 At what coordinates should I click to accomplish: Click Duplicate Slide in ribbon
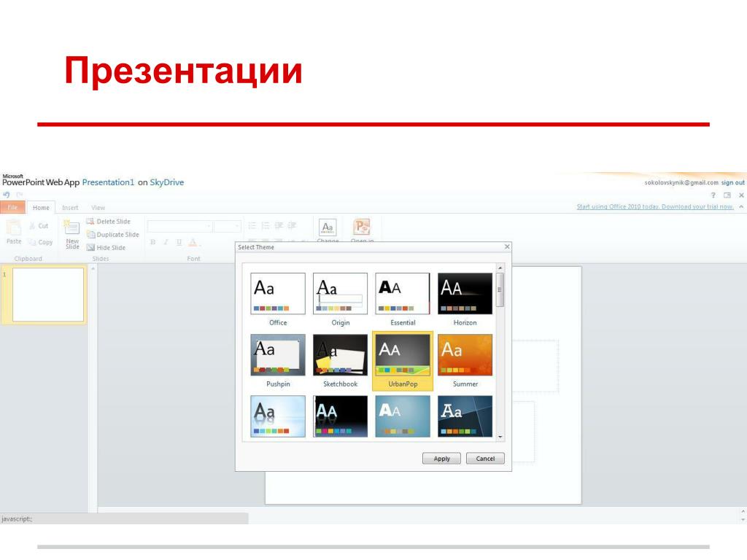tap(112, 234)
